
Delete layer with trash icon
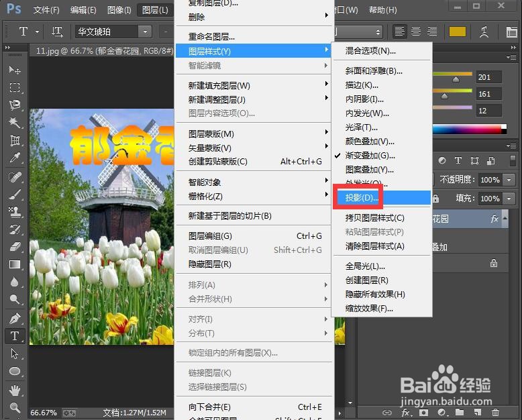pos(495,413)
